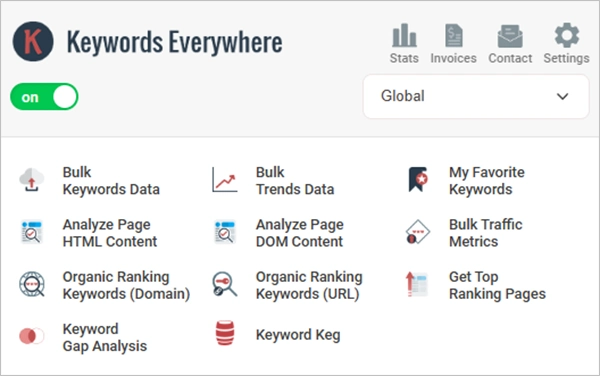Click the My Favorite Keywords bookmark icon
The width and height of the screenshot is (600, 376).
(x=418, y=179)
